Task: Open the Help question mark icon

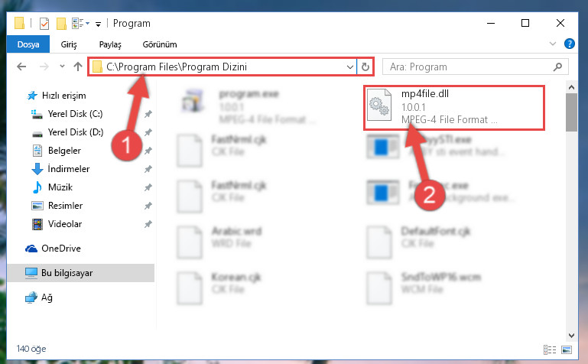Action: point(569,44)
